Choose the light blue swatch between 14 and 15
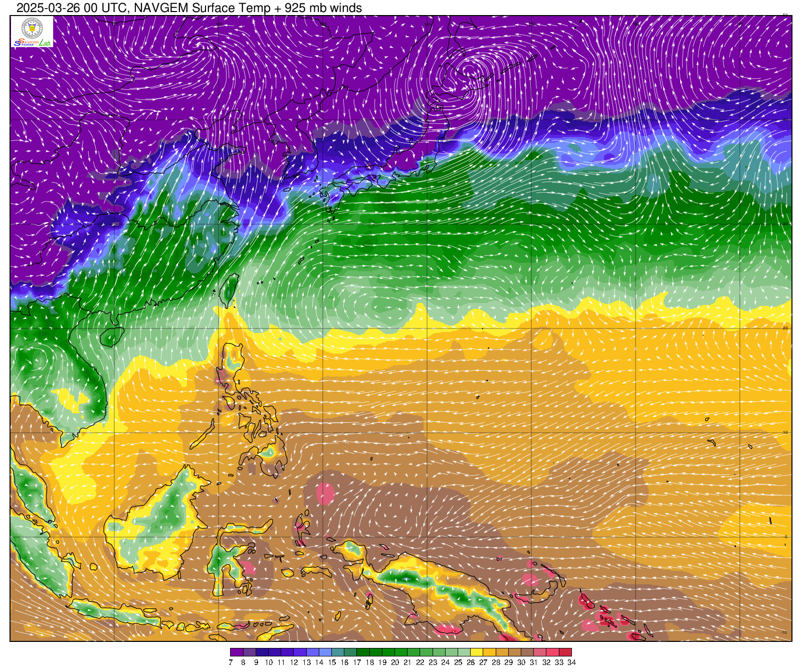Screen dimensions: 802x672 (x=325, y=652)
